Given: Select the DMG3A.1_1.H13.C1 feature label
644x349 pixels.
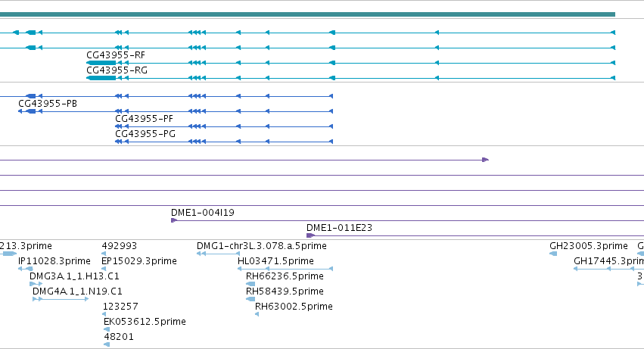Looking at the screenshot, I should point(74,276).
